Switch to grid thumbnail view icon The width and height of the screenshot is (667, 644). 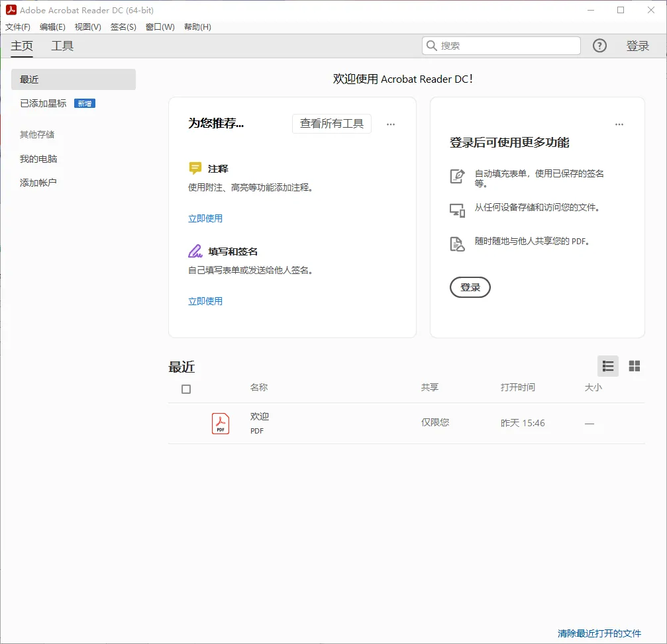pyautogui.click(x=635, y=366)
